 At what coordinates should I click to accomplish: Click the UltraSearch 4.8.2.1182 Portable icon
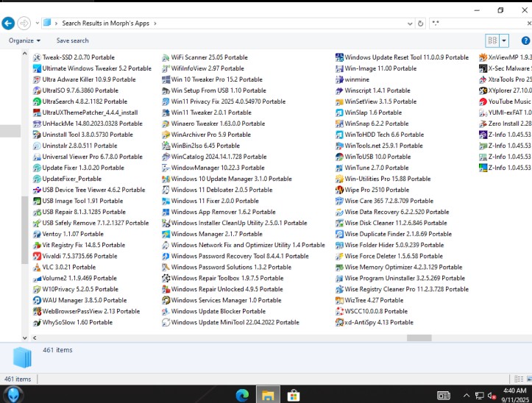click(37, 101)
